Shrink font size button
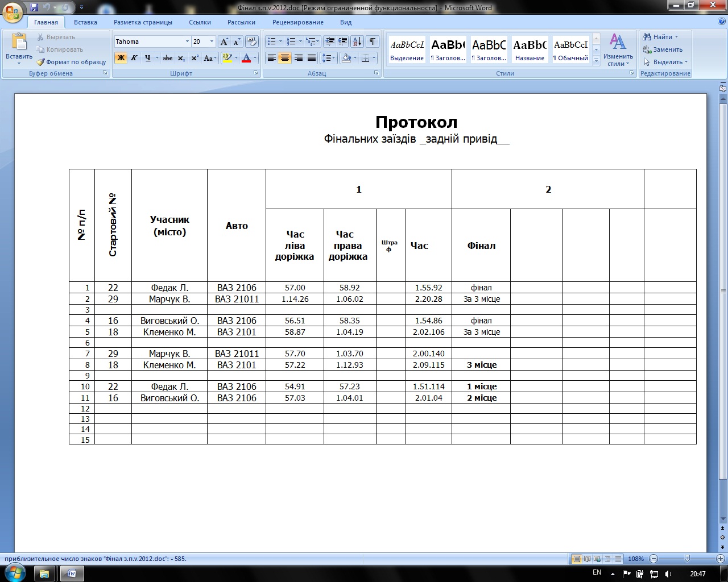 pos(236,41)
